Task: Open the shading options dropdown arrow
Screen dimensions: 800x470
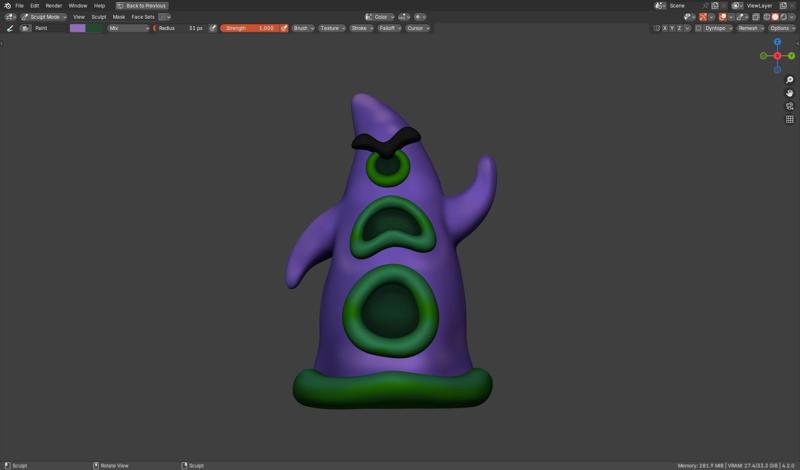Action: click(x=791, y=17)
